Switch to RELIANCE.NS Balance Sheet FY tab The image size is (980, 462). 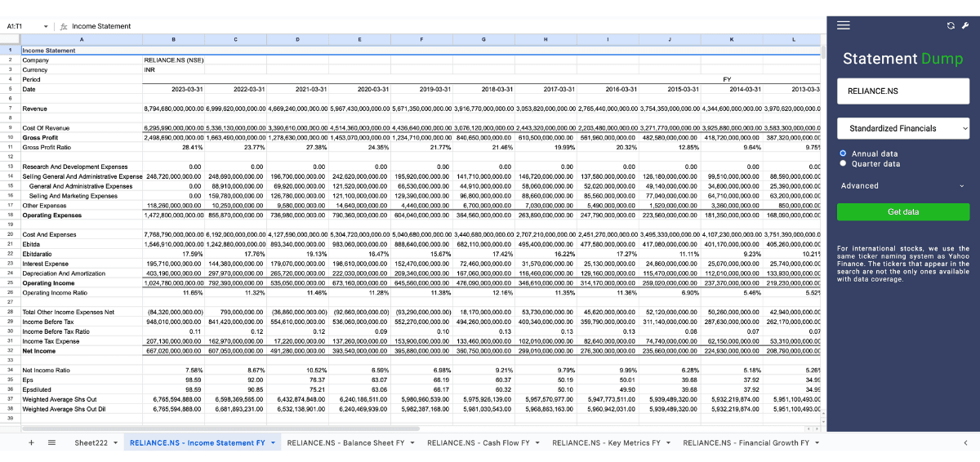(345, 442)
